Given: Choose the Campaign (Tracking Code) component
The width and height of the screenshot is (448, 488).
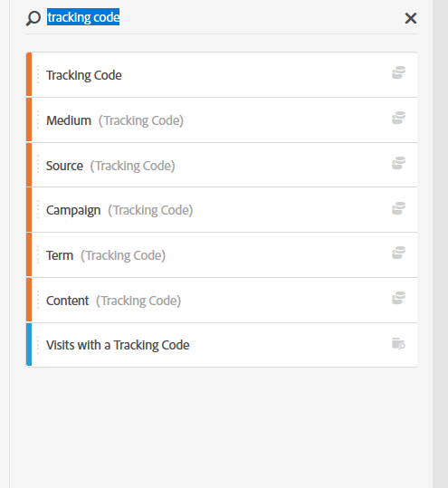Looking at the screenshot, I should [222, 210].
